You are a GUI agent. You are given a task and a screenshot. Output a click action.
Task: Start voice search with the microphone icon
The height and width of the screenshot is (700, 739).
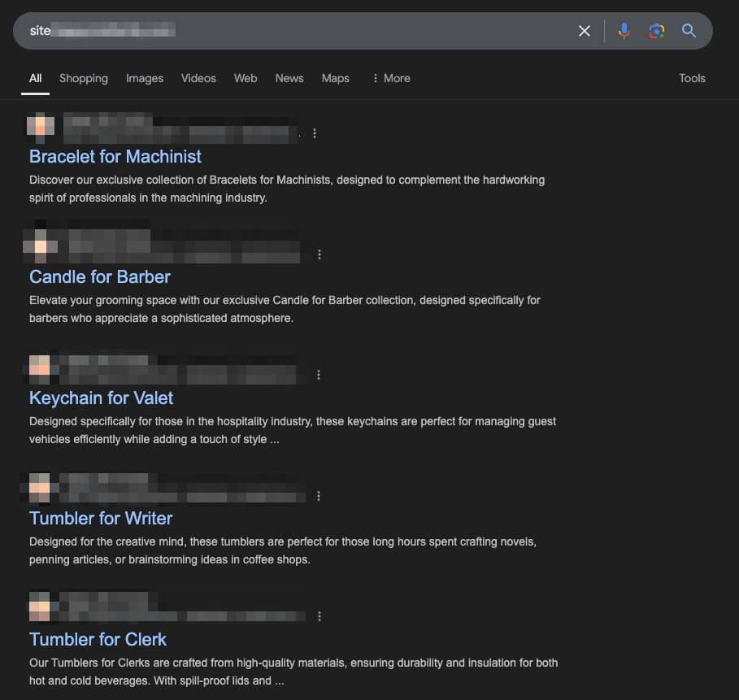point(624,31)
